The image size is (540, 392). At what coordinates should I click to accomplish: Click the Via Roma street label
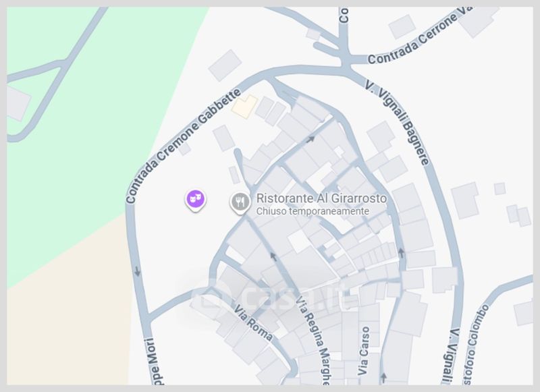[x=254, y=323]
